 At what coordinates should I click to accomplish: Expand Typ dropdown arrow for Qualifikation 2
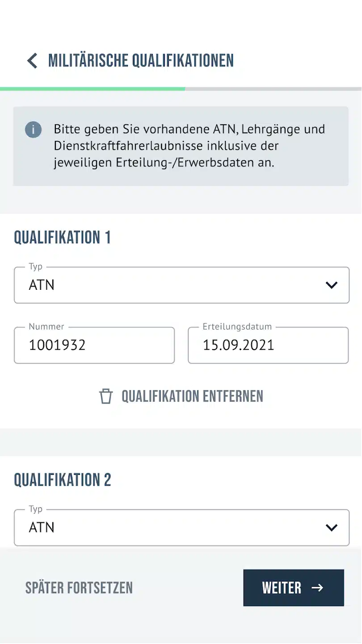coord(331,528)
